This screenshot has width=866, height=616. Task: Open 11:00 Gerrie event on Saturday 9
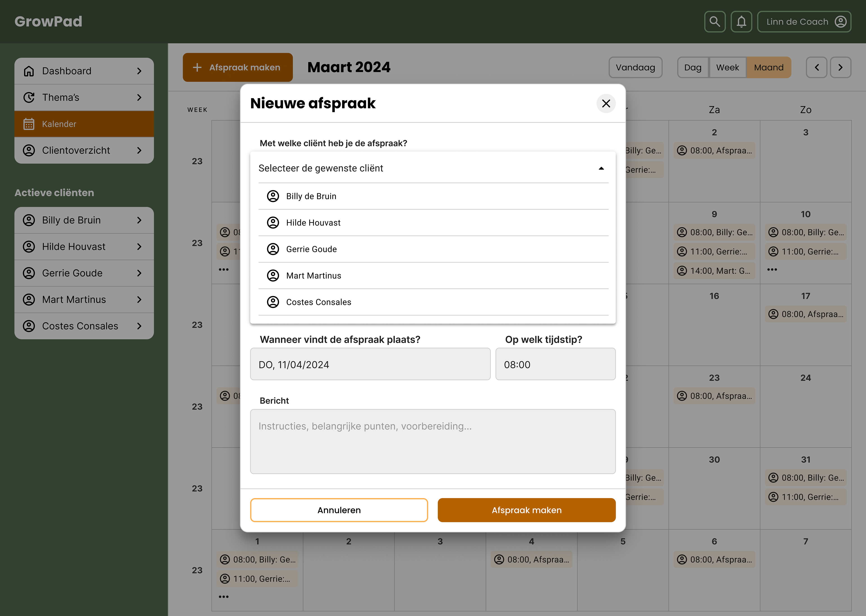(x=714, y=251)
